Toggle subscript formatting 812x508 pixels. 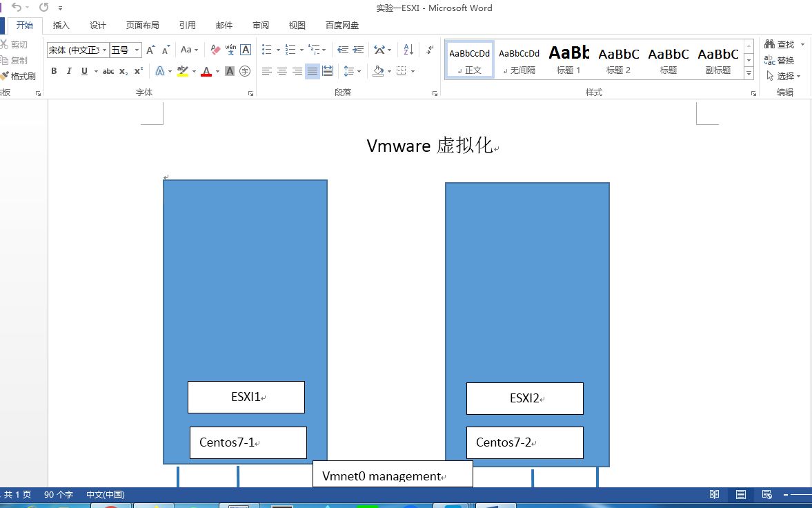click(x=123, y=70)
